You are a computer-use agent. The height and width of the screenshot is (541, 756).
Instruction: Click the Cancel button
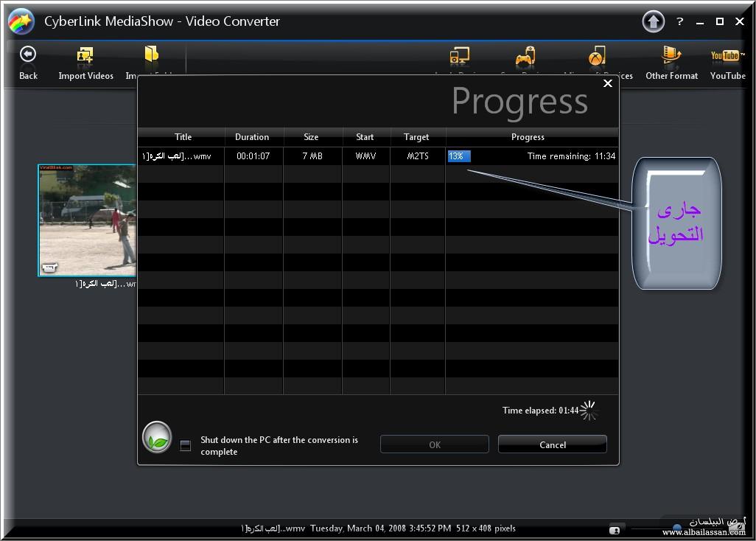click(553, 444)
